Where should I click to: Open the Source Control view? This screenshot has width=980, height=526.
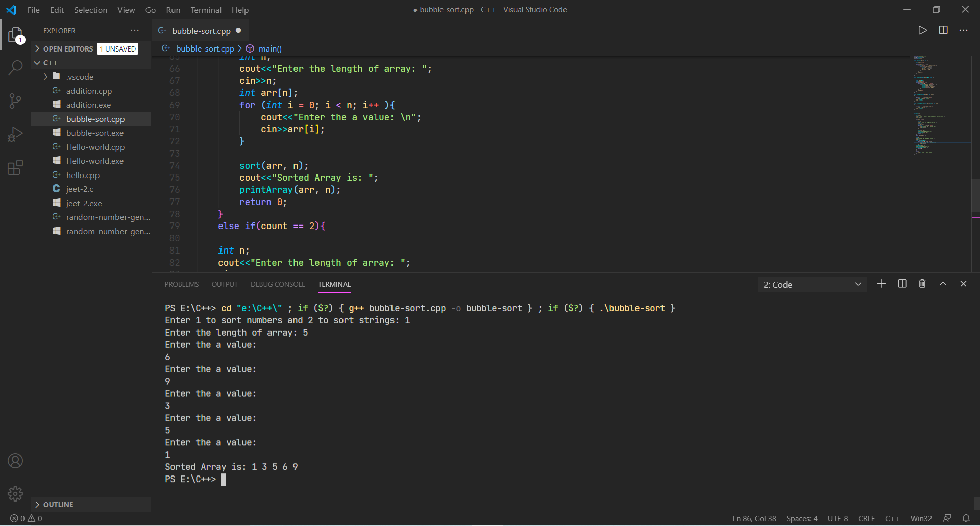tap(15, 101)
